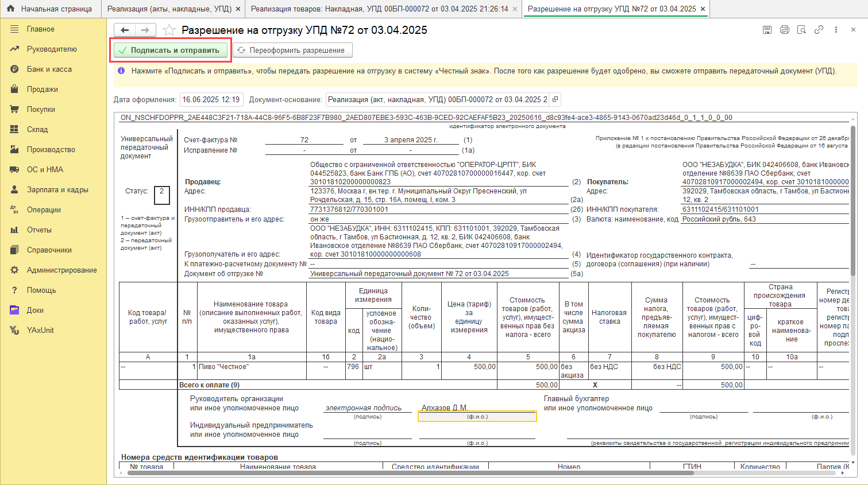Click the без акциза cell
The height and width of the screenshot is (485, 868).
[573, 371]
